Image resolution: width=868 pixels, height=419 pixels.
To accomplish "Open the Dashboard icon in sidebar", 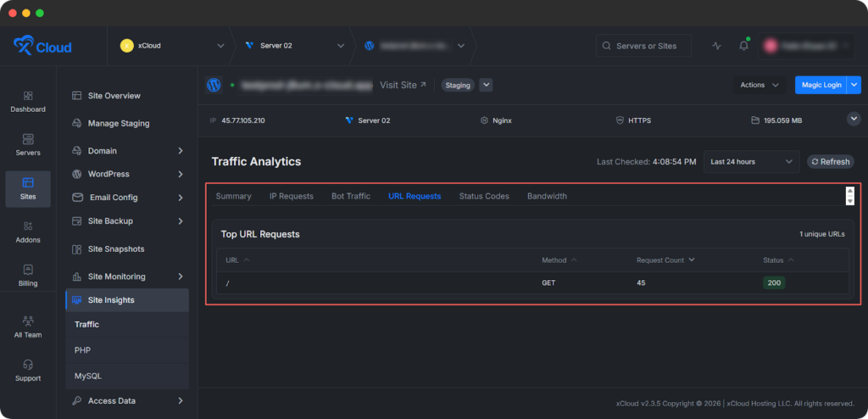I will [x=28, y=97].
